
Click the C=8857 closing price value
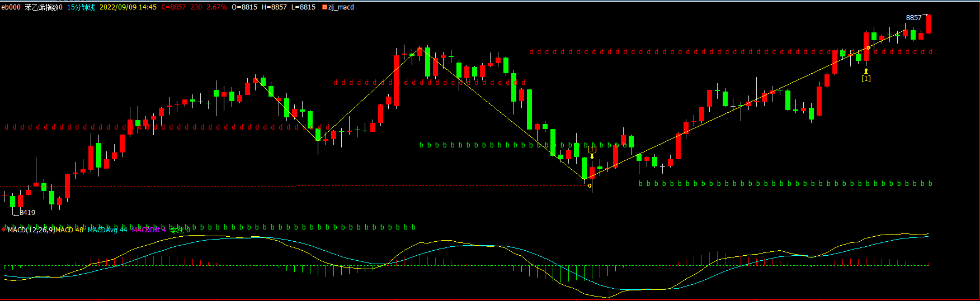pos(173,7)
